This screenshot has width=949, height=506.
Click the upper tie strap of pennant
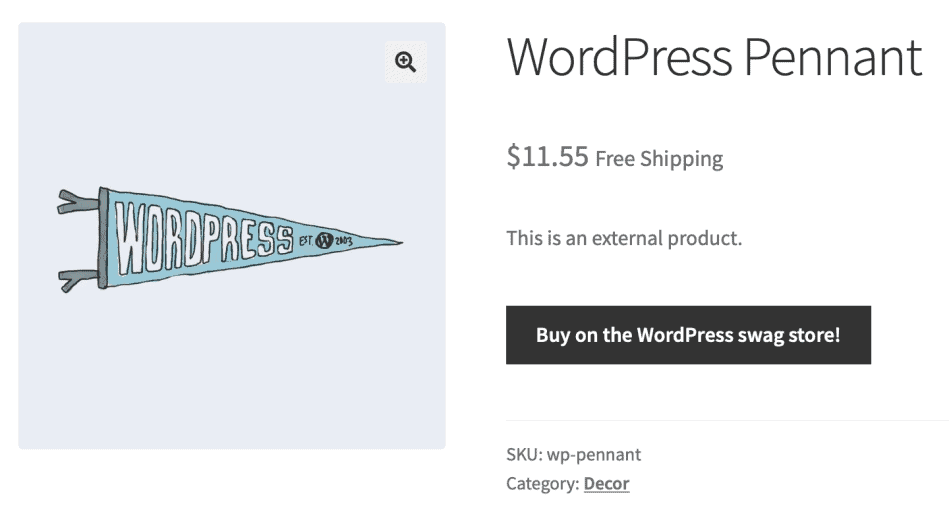point(77,202)
